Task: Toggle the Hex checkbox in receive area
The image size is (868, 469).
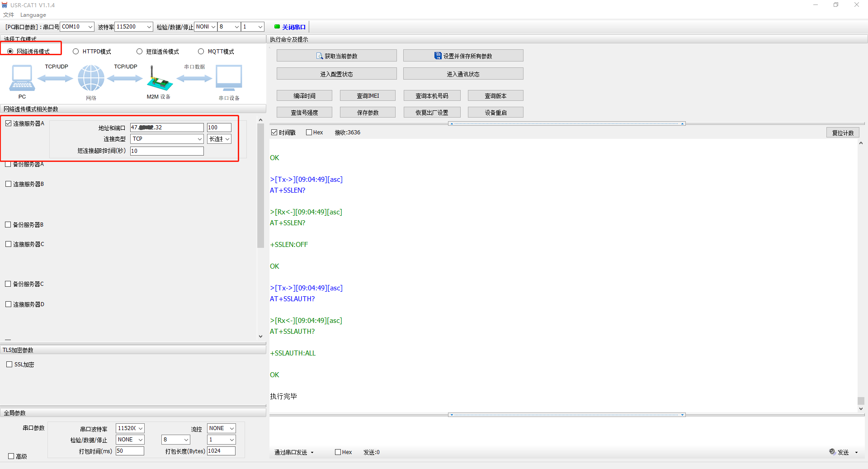Action: 309,133
